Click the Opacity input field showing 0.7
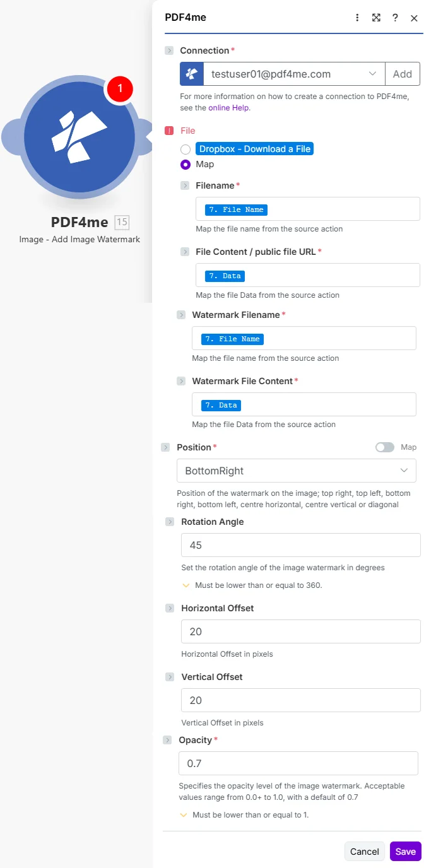Screen dimensions: 424x868 pyautogui.click(x=298, y=763)
